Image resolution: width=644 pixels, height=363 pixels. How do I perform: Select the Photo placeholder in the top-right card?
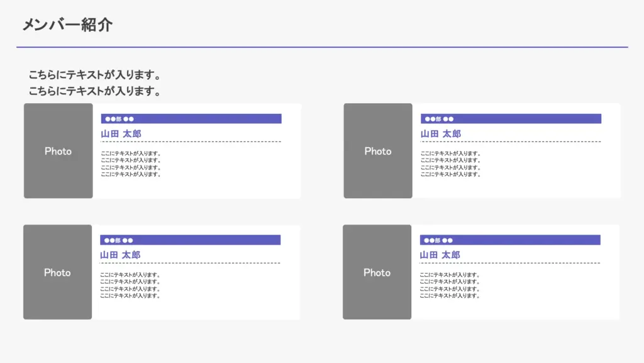pyautogui.click(x=378, y=151)
